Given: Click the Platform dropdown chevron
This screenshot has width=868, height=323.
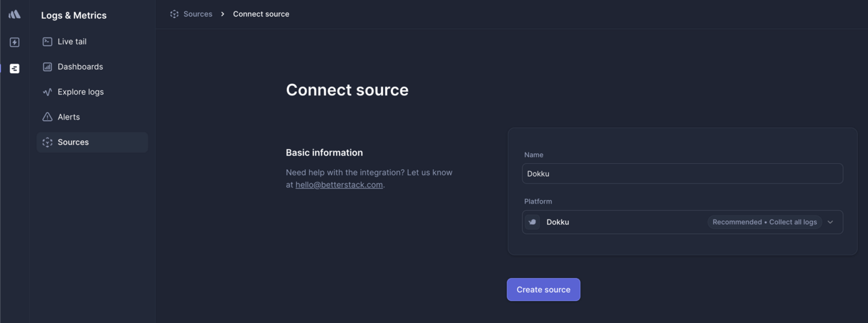Looking at the screenshot, I should [830, 222].
